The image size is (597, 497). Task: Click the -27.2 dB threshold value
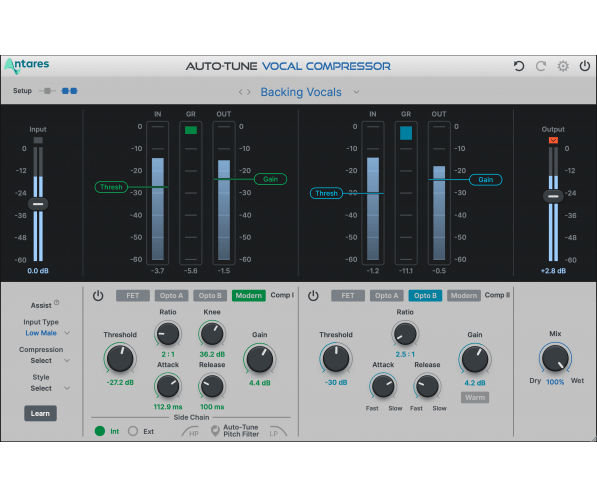120,382
